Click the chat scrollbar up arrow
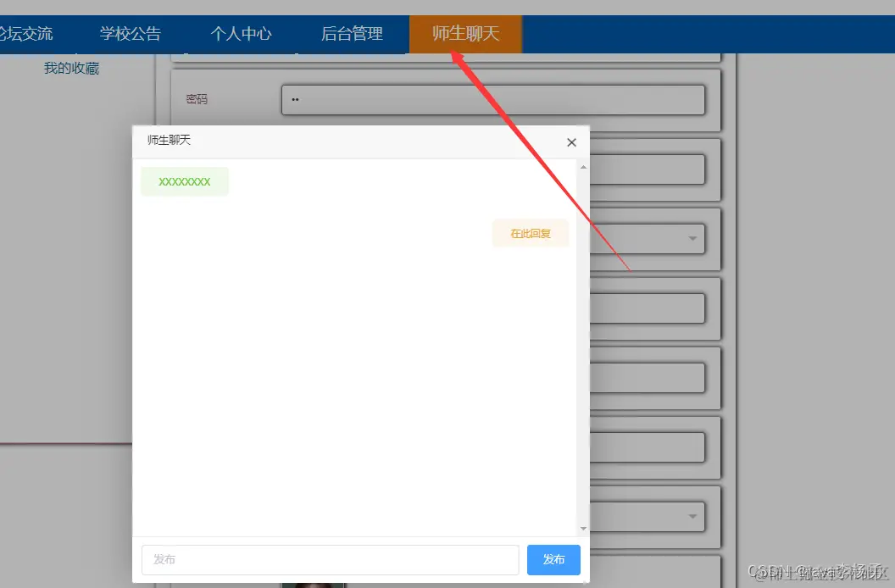The height and width of the screenshot is (588, 895). click(x=583, y=167)
